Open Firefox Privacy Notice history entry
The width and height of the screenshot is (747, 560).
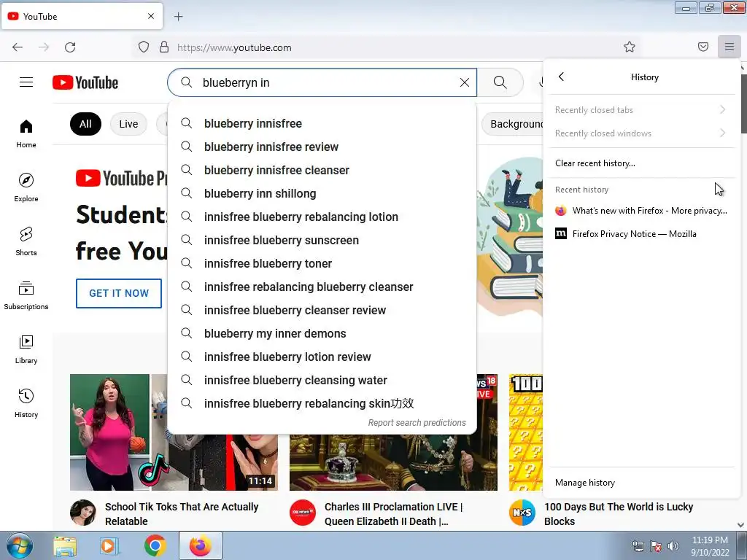pyautogui.click(x=640, y=234)
